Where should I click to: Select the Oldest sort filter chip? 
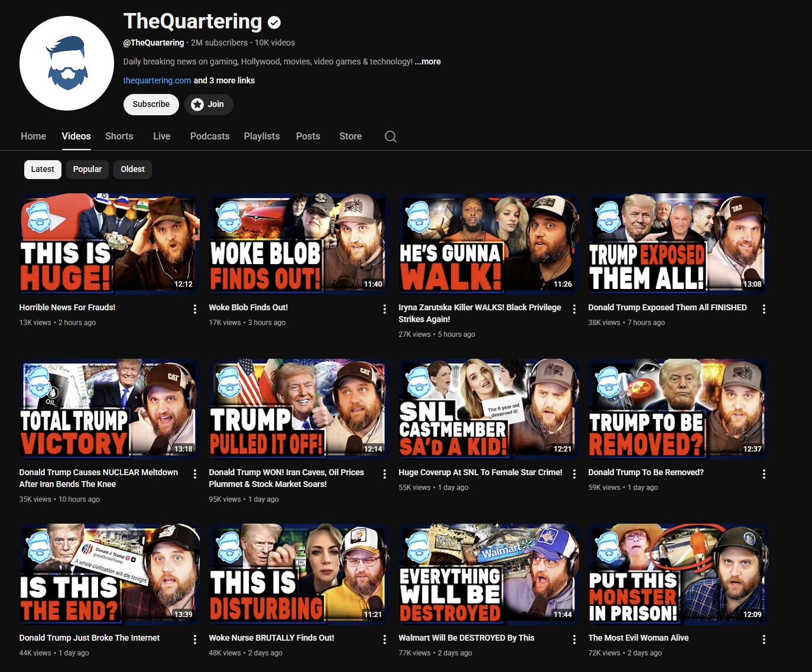click(x=132, y=170)
